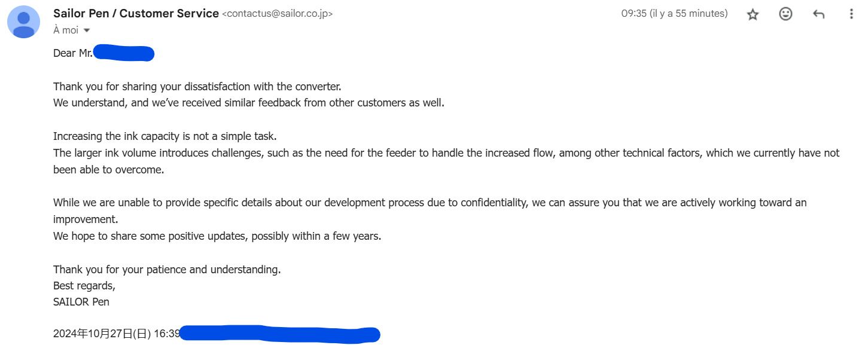
Task: Click the "SAILOR Pen" signature
Action: [81, 302]
